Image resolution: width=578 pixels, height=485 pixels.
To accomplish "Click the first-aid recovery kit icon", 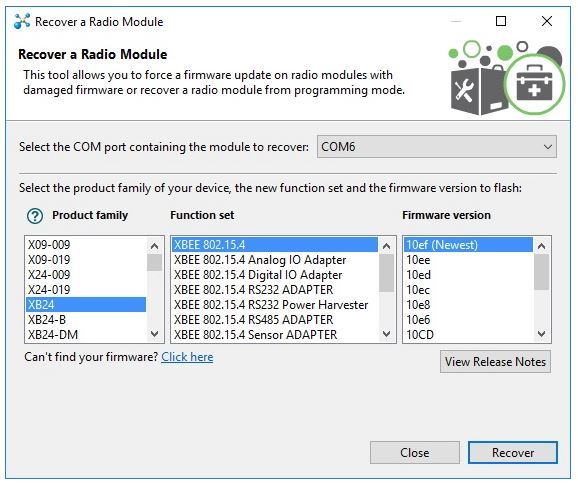I will [x=534, y=84].
